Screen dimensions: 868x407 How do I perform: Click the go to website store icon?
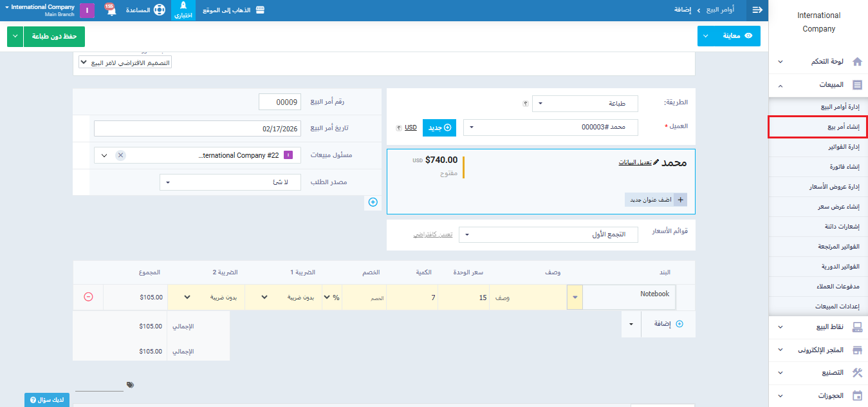coord(261,10)
